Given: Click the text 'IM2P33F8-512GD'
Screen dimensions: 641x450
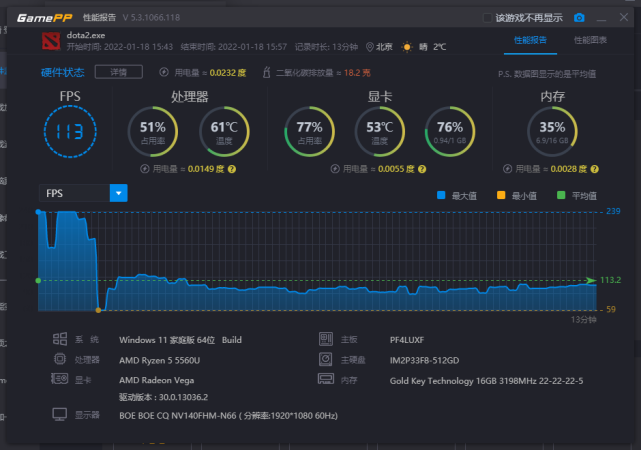Looking at the screenshot, I should click(x=424, y=360).
